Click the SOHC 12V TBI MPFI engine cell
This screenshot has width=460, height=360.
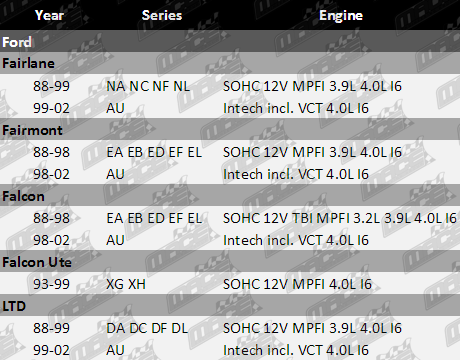(340, 218)
